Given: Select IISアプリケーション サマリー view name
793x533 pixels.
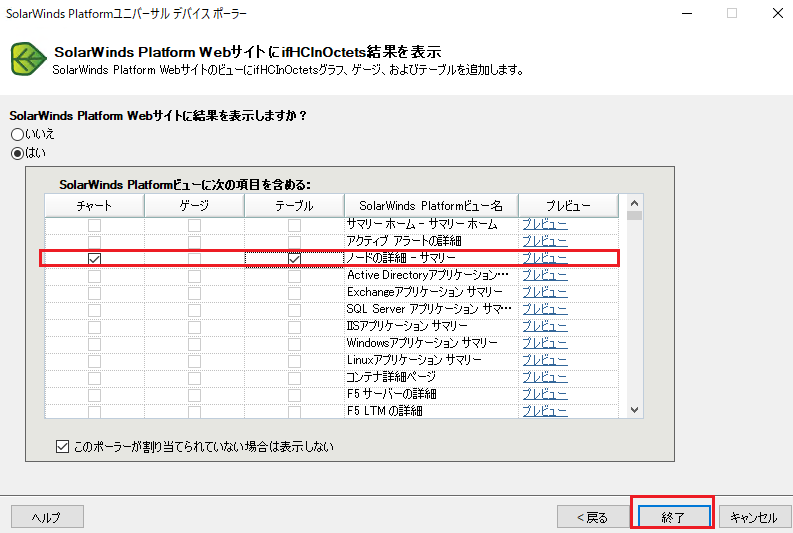Looking at the screenshot, I should click(407, 326).
